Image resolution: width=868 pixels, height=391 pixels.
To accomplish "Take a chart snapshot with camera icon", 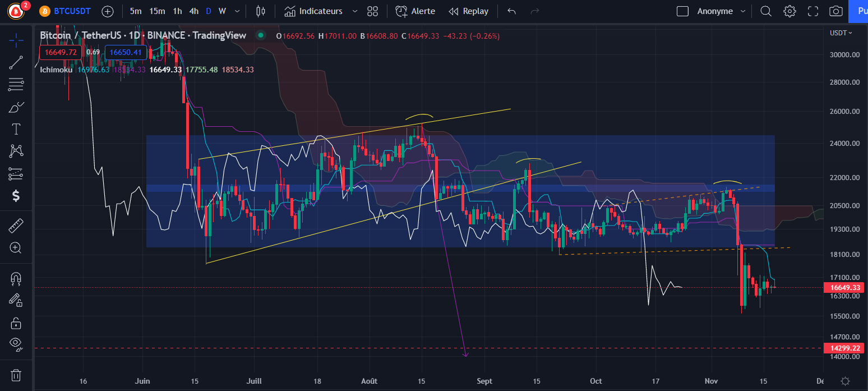I will coord(835,11).
